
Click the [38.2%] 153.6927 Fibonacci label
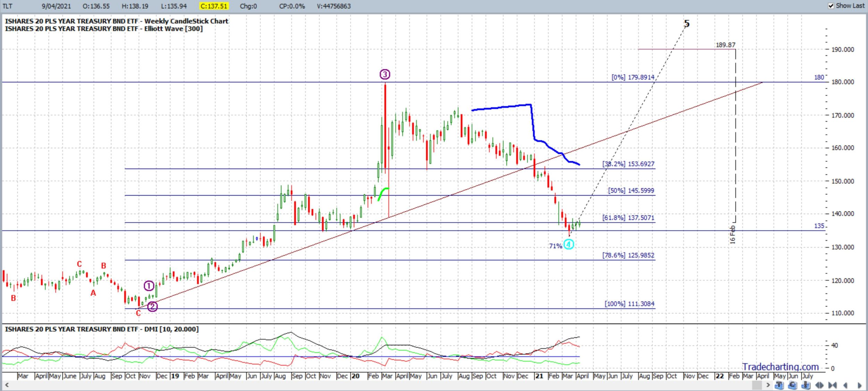click(628, 164)
